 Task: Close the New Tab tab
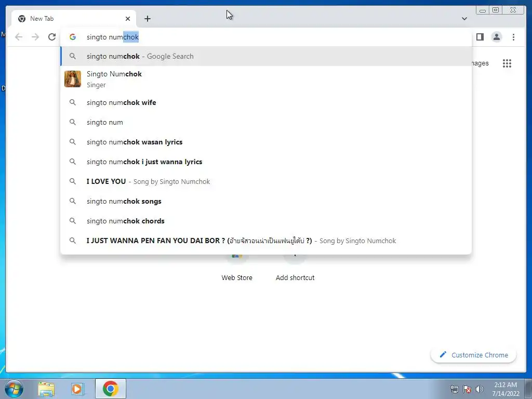[128, 19]
